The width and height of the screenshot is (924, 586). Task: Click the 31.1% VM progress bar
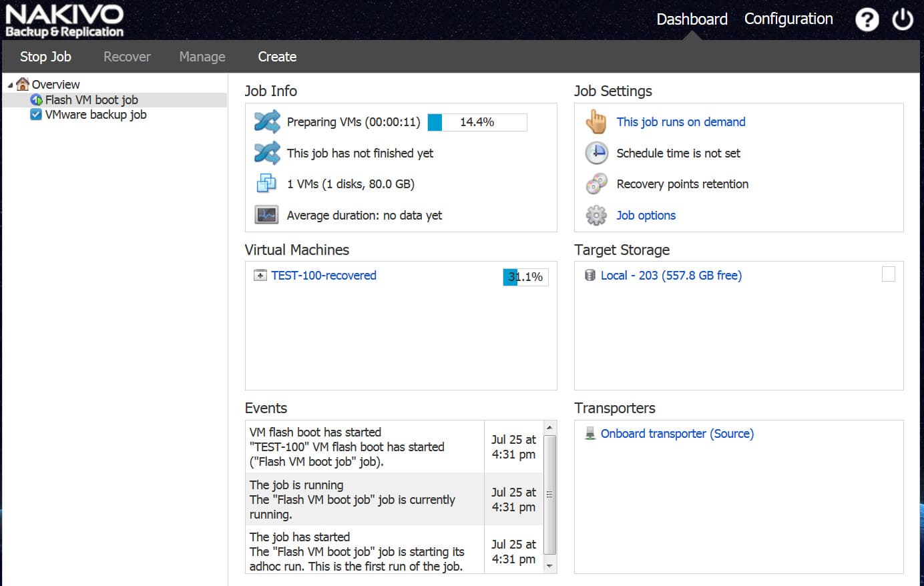click(525, 276)
